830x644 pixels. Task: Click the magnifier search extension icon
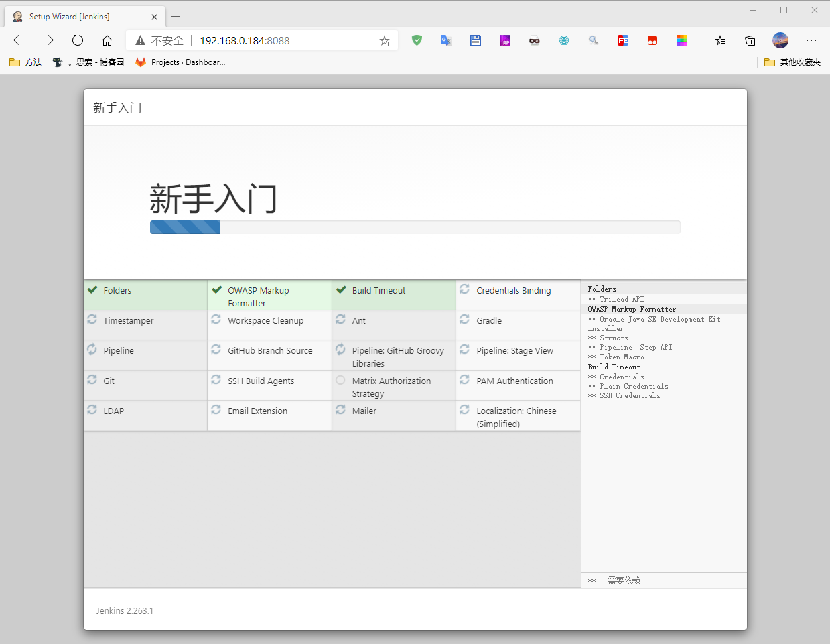594,40
